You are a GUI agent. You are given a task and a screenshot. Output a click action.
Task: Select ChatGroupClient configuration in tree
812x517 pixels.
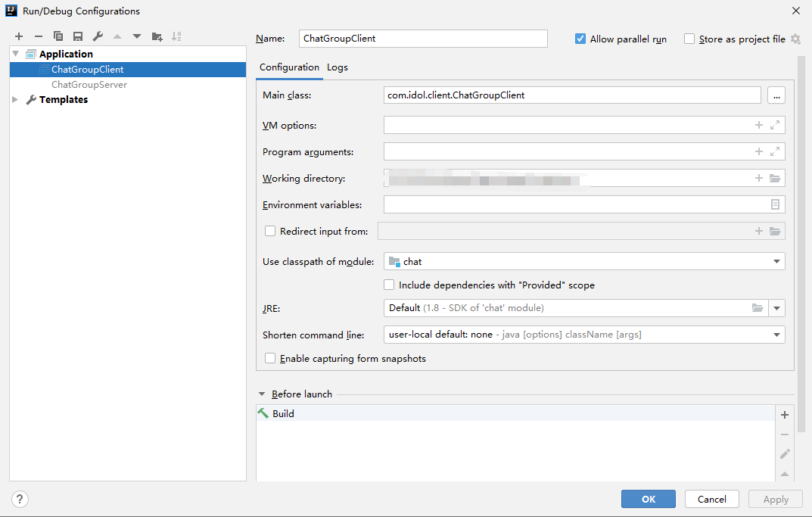point(128,70)
